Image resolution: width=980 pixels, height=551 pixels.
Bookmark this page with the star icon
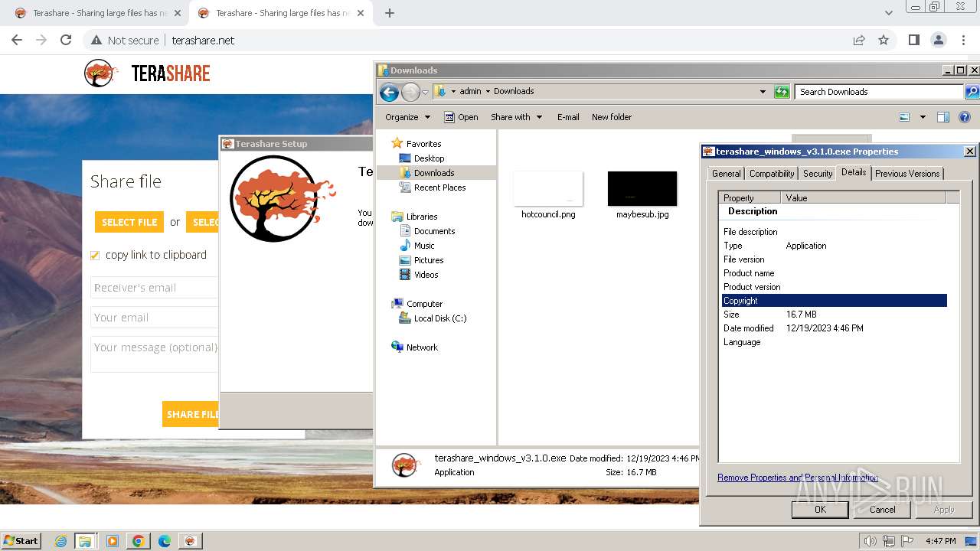coord(884,40)
